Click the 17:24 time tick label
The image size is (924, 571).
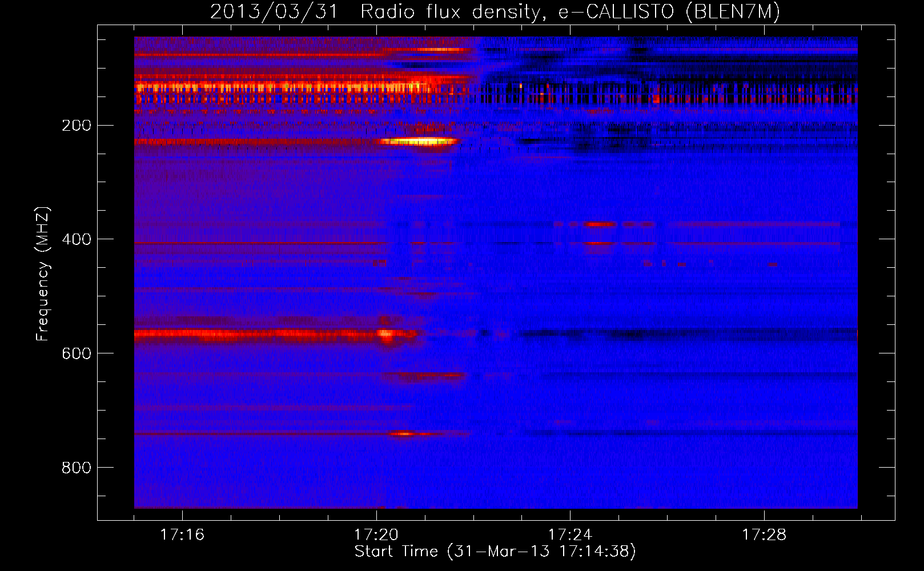(x=570, y=535)
